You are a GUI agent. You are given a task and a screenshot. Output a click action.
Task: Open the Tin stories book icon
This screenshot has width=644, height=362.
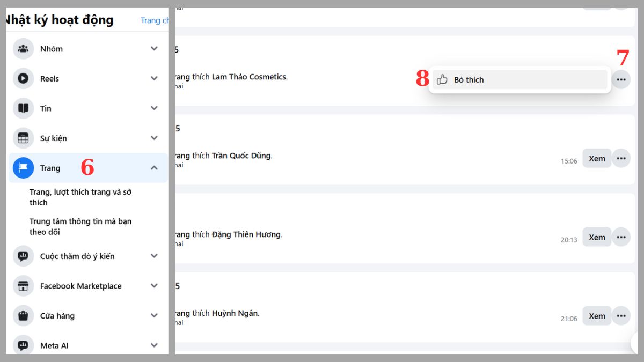[x=23, y=108]
